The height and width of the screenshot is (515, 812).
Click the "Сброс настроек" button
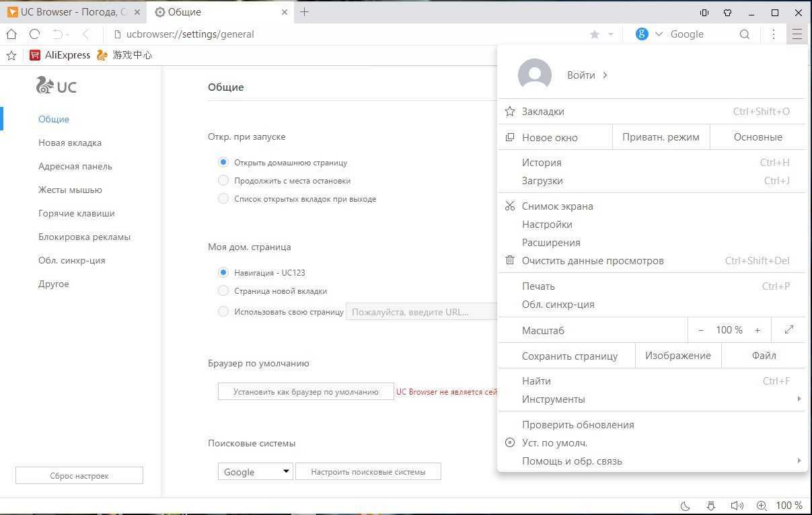79,476
